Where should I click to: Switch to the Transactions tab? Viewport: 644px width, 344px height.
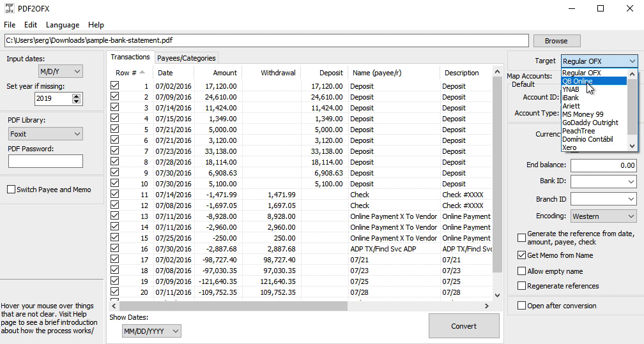pos(130,57)
